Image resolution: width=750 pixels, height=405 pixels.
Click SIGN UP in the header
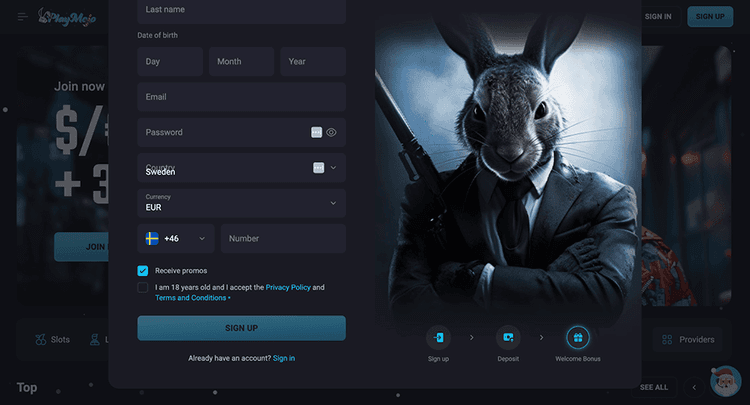point(710,16)
